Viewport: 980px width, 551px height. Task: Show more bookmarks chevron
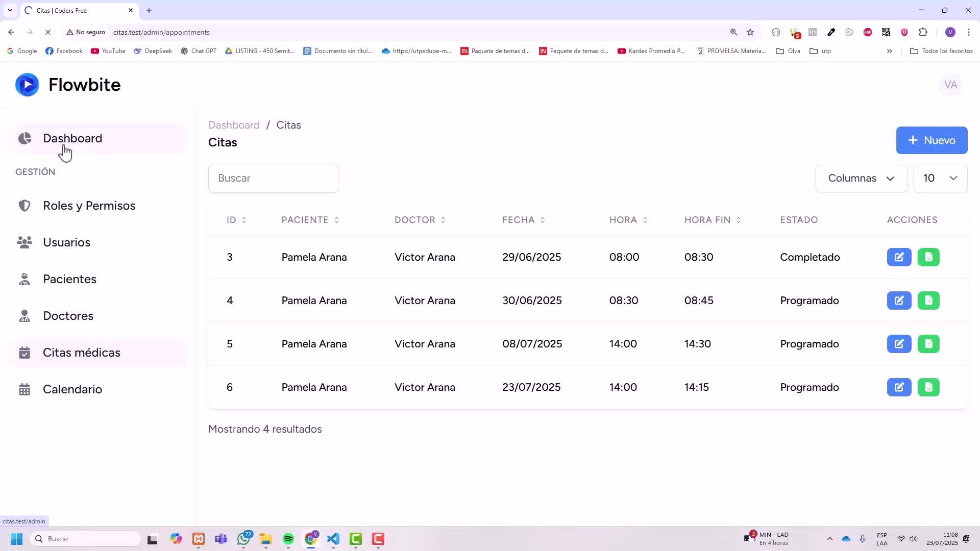pyautogui.click(x=889, y=51)
